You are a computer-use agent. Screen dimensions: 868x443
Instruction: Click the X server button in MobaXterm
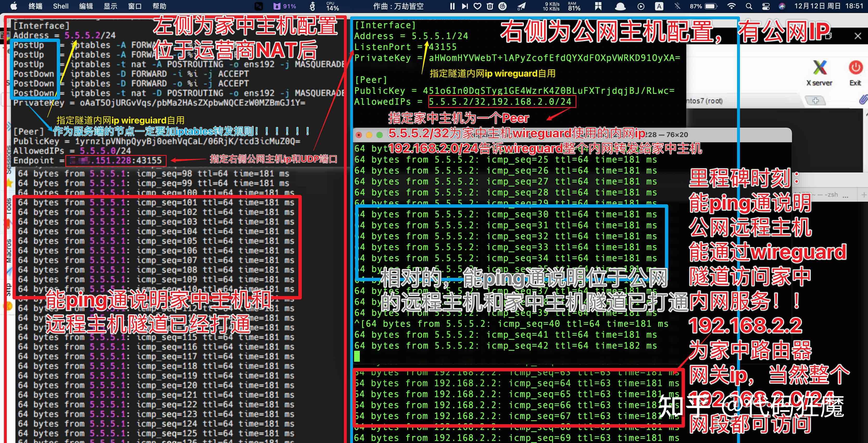(819, 73)
